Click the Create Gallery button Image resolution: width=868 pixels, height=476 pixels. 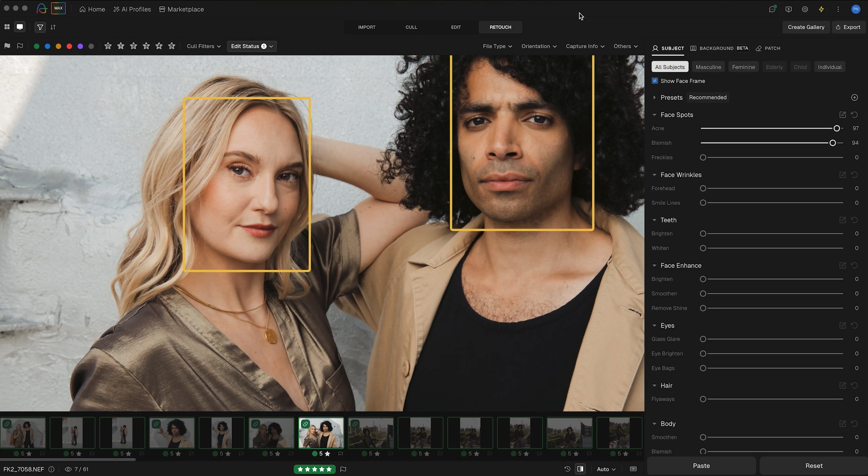click(x=806, y=27)
